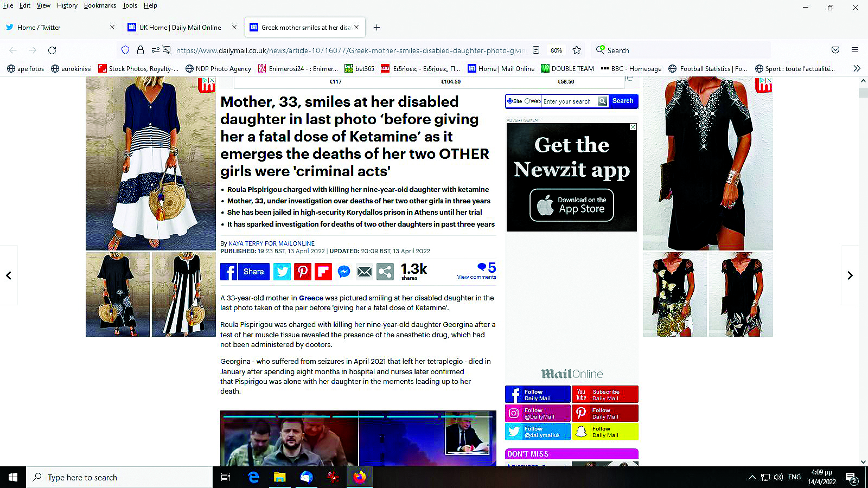Viewport: 868px width, 488px height.
Task: Open the Bookmarks menu
Action: point(100,5)
